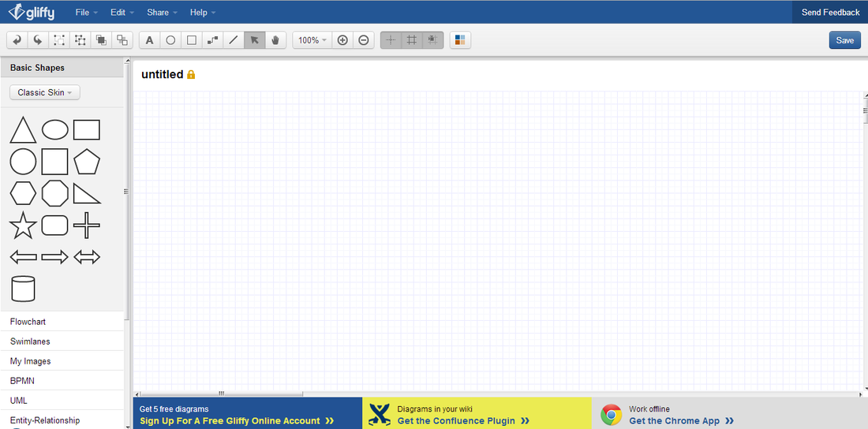The height and width of the screenshot is (429, 868).
Task: Pick the hexagon shape
Action: click(x=23, y=193)
